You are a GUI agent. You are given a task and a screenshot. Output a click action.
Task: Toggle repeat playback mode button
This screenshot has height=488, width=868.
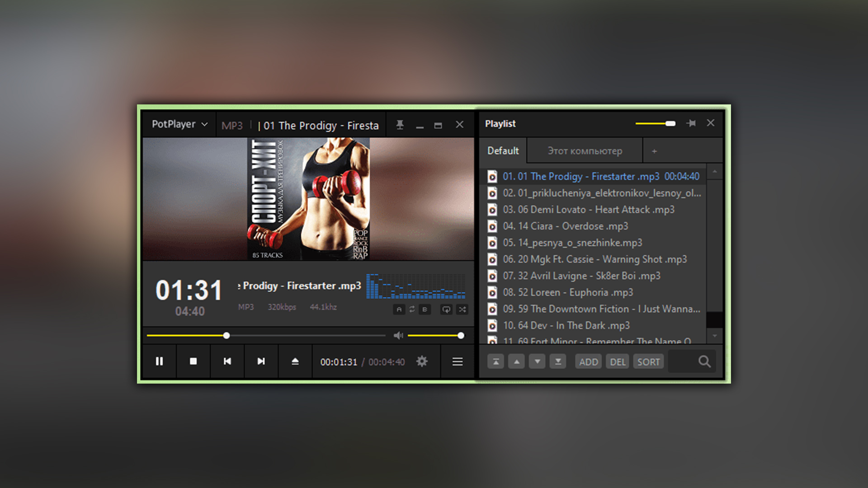tap(446, 310)
